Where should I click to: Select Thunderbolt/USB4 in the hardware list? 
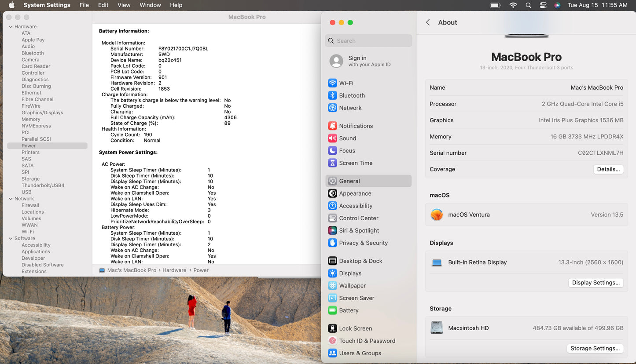click(43, 186)
